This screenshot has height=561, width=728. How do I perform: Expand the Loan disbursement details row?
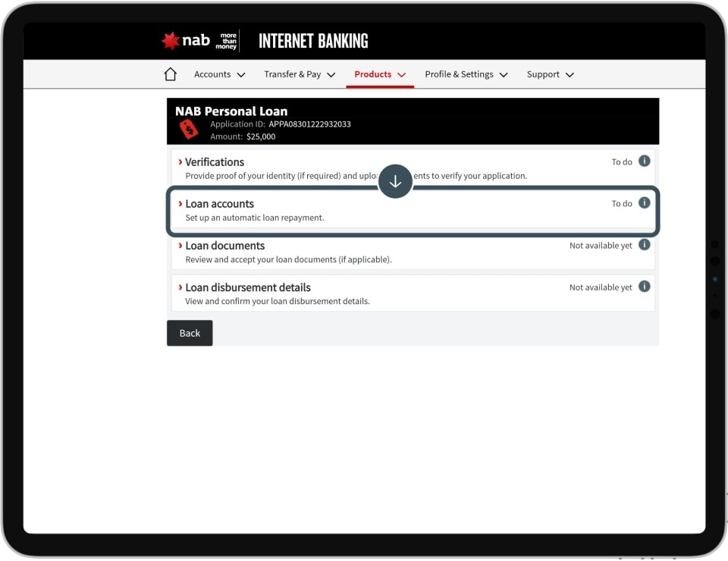click(x=248, y=287)
